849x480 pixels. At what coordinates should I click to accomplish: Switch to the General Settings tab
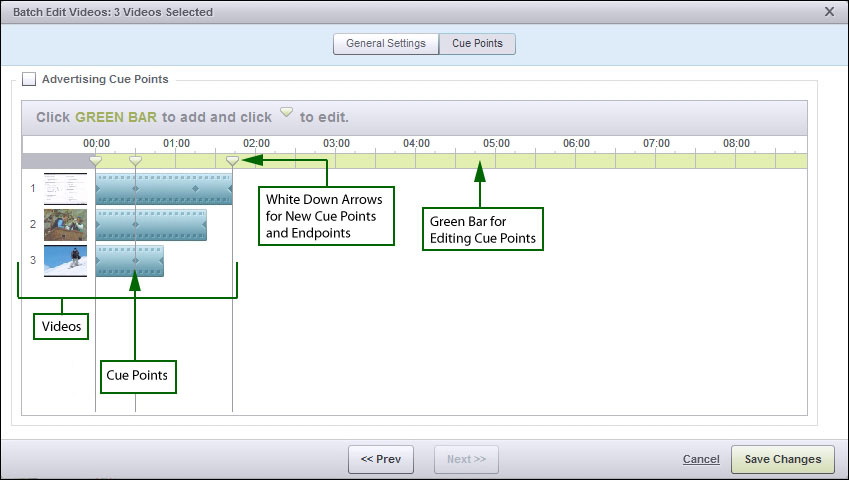(386, 43)
